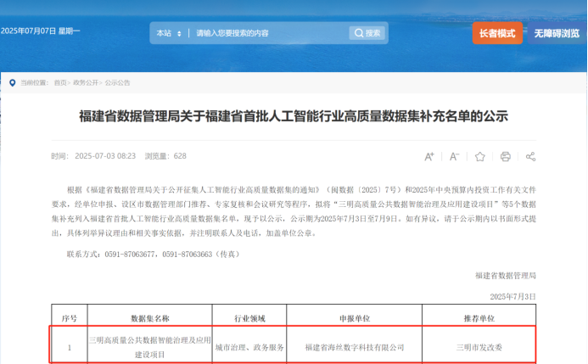Click the 推荐单位 column header
The height and width of the screenshot is (364, 588).
pyautogui.click(x=479, y=318)
